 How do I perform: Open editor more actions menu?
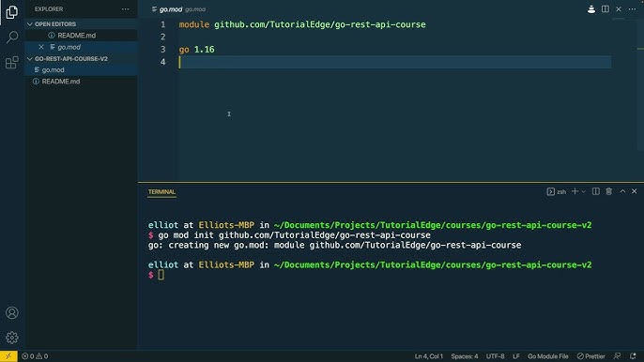pyautogui.click(x=632, y=9)
